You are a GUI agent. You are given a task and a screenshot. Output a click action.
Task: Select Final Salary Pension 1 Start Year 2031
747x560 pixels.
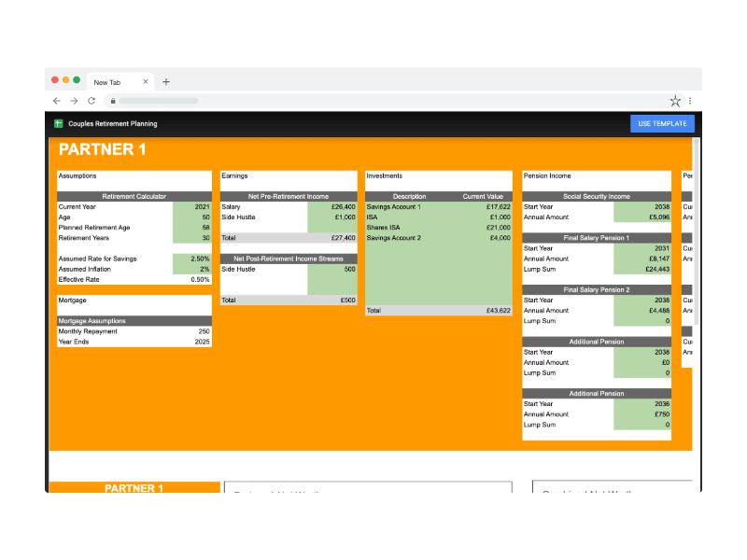click(x=642, y=248)
